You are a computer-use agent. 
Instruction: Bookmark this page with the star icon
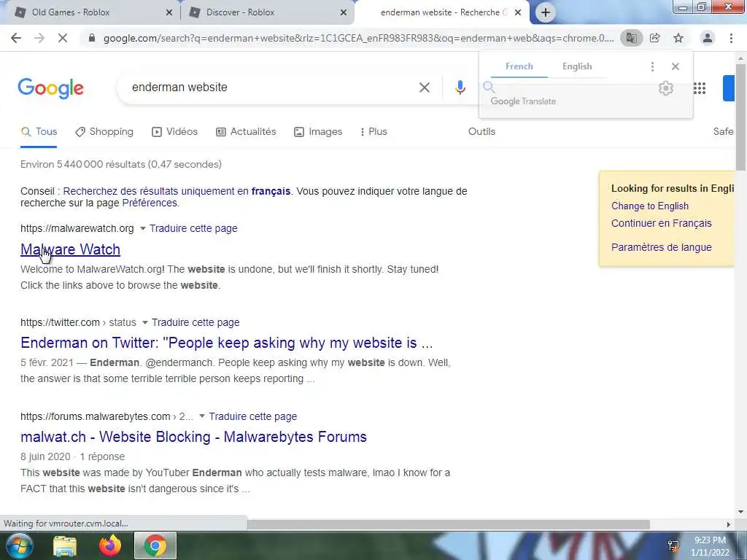[x=678, y=38]
